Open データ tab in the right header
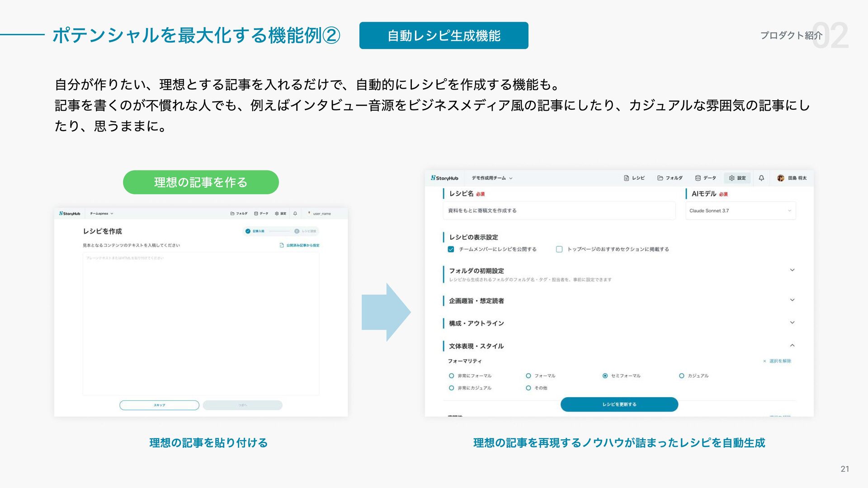This screenshot has height=488, width=868. coord(705,178)
